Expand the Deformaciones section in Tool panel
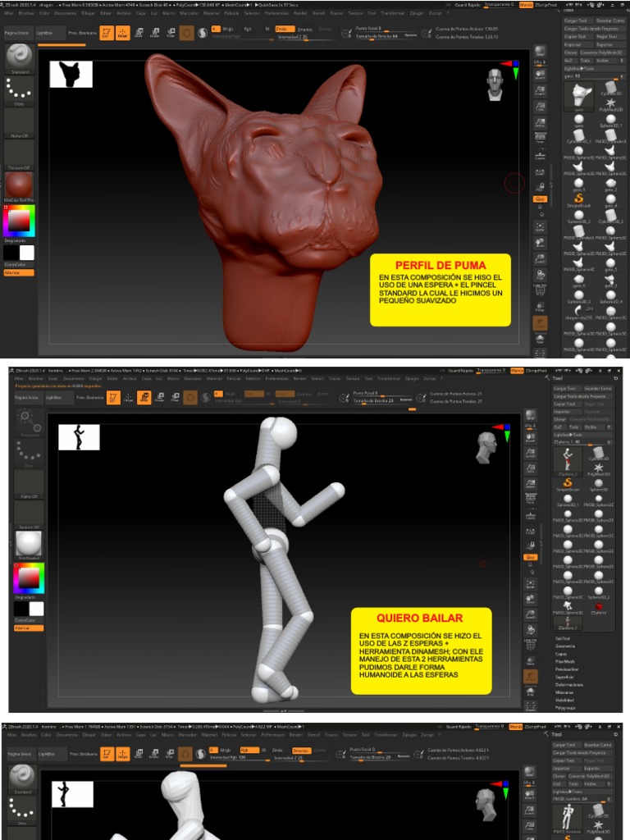 coord(568,684)
